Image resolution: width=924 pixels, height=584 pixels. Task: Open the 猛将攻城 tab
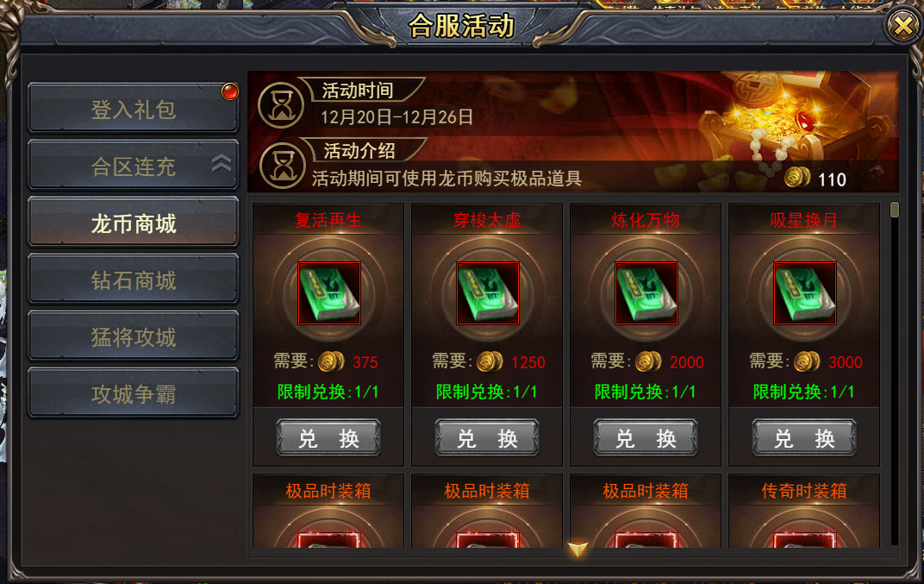(134, 336)
